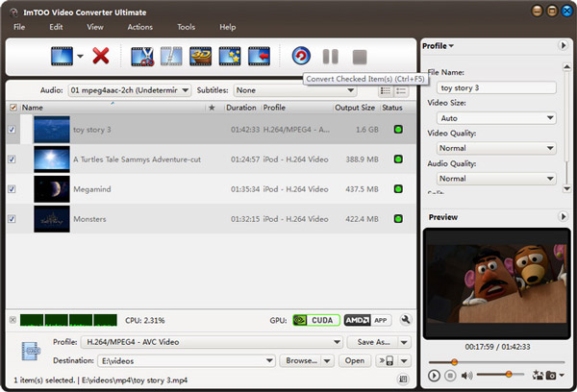The width and height of the screenshot is (577, 392).
Task: Open the Subtitles dropdown
Action: (x=295, y=90)
